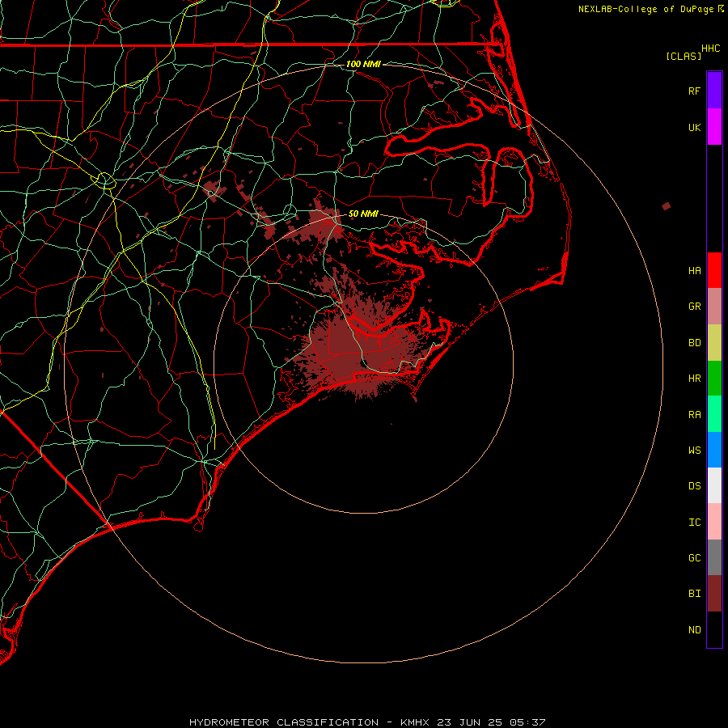Click the BD legend label
This screenshot has height=728, width=728.
point(694,343)
